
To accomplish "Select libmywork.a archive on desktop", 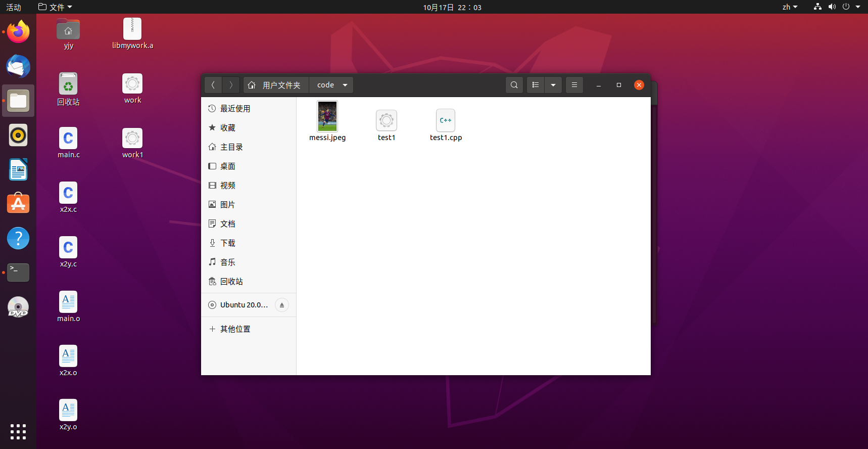I will (x=132, y=34).
